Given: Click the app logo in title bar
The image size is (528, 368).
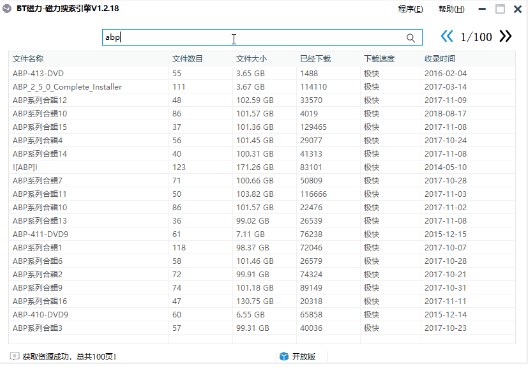Looking at the screenshot, I should pyautogui.click(x=7, y=8).
